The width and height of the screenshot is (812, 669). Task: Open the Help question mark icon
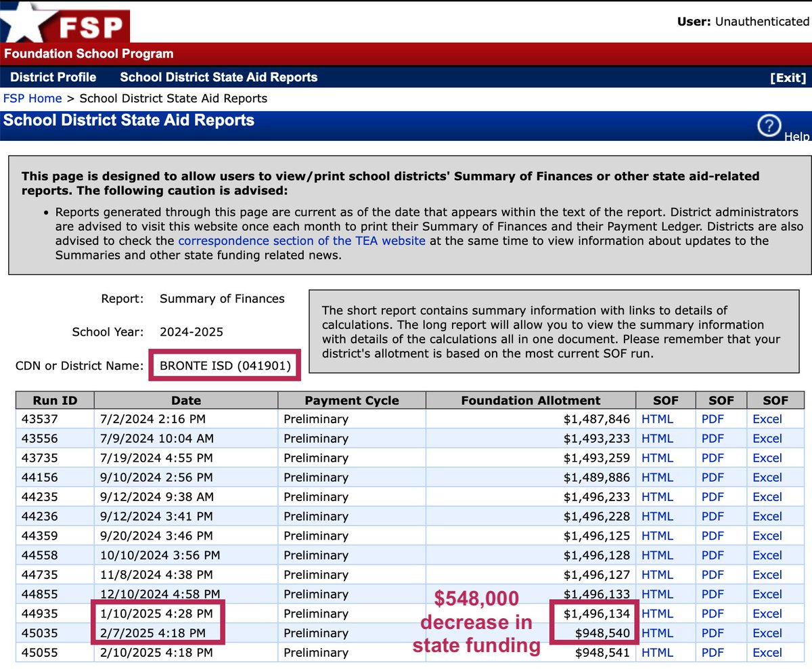tap(770, 126)
